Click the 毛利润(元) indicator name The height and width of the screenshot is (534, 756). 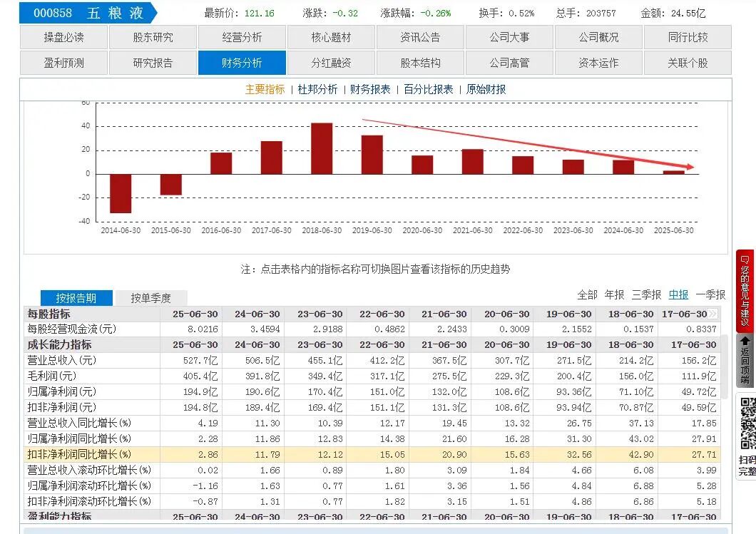pos(51,376)
